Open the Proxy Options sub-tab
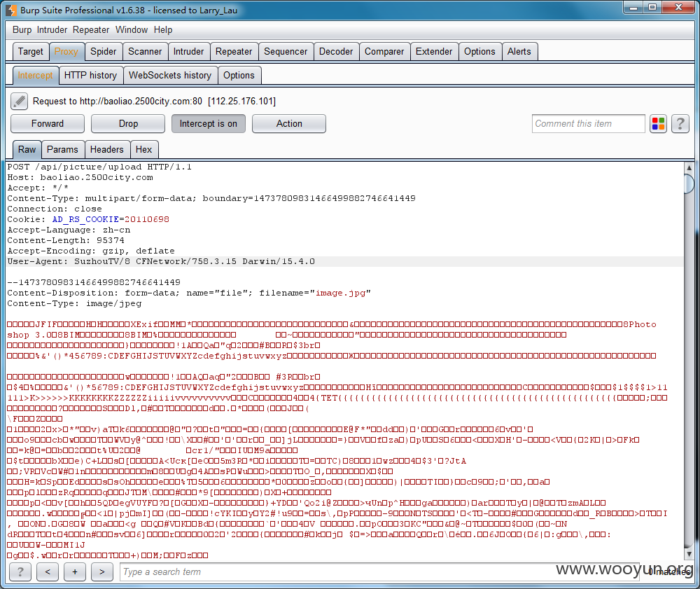 pyautogui.click(x=239, y=76)
